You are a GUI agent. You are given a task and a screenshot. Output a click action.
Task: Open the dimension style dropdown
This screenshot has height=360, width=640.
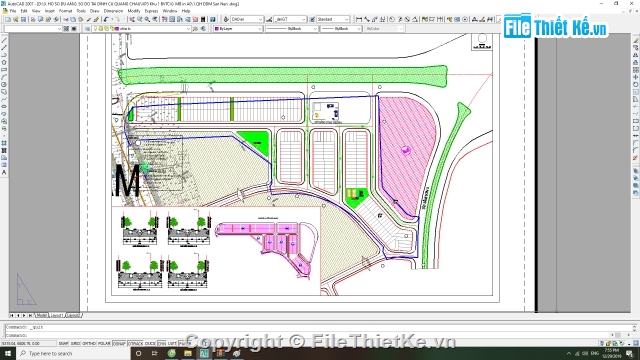[x=290, y=19]
